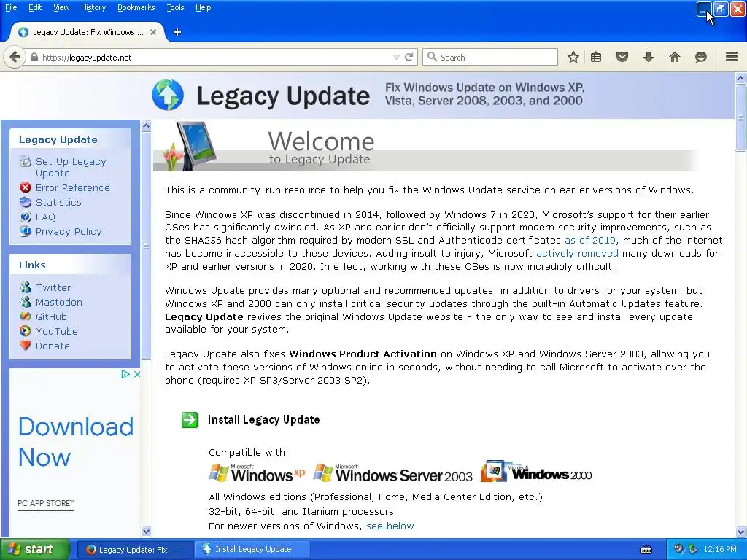
Task: Click page scrollbar down arrow
Action: [x=741, y=532]
